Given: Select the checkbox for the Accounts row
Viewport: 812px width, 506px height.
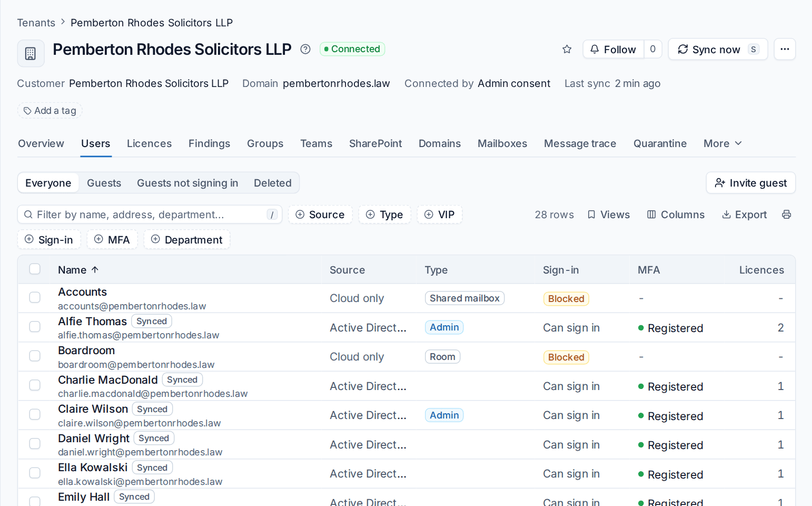Looking at the screenshot, I should (x=35, y=298).
